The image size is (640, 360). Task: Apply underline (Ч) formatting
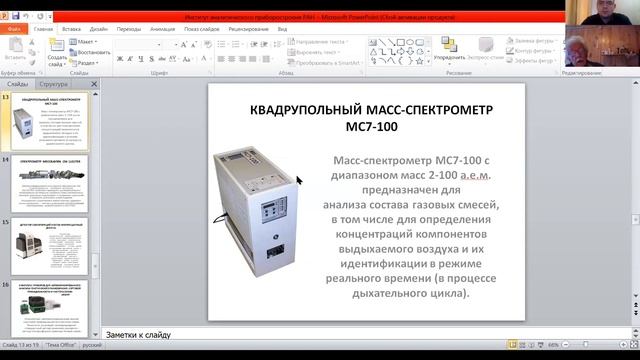[x=141, y=59]
